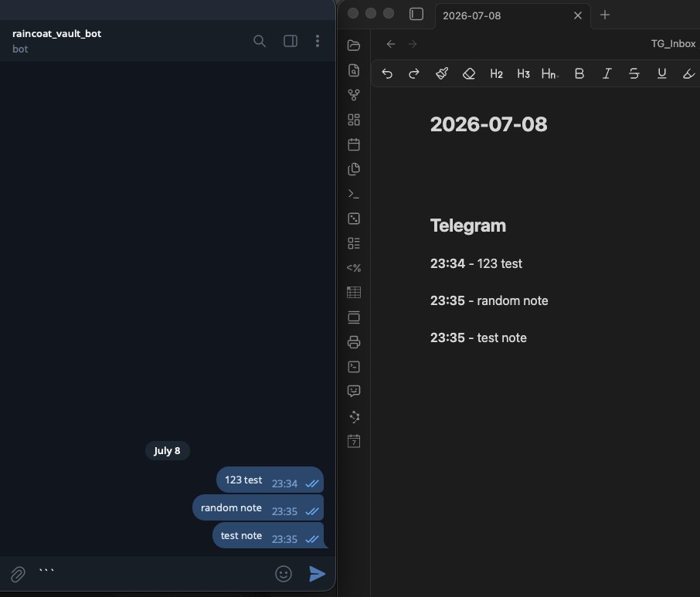Undo last edit in editing toolbar
700x597 pixels.
click(387, 73)
